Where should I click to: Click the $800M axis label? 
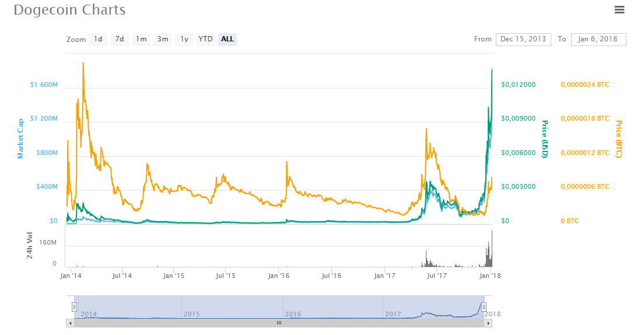coord(47,153)
